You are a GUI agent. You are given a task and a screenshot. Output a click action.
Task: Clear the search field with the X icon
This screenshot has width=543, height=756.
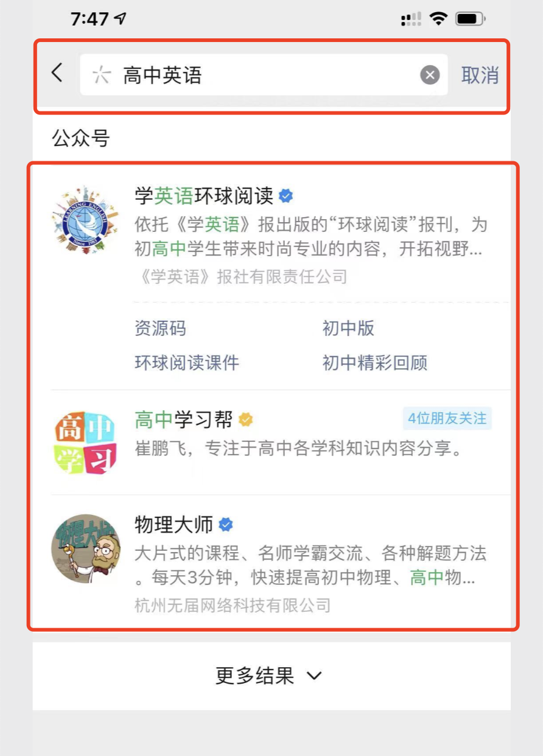[x=430, y=75]
